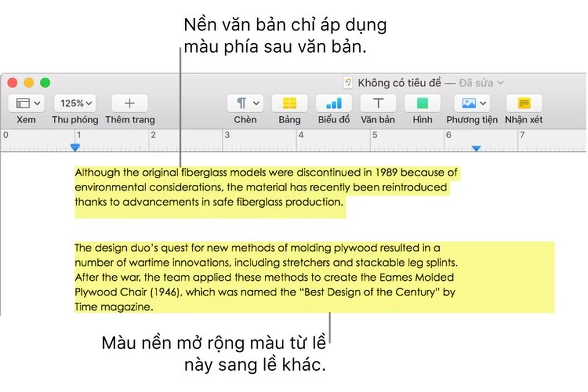The height and width of the screenshot is (392, 588).
Task: Open the 125% zoom dropdown
Action: tap(75, 103)
